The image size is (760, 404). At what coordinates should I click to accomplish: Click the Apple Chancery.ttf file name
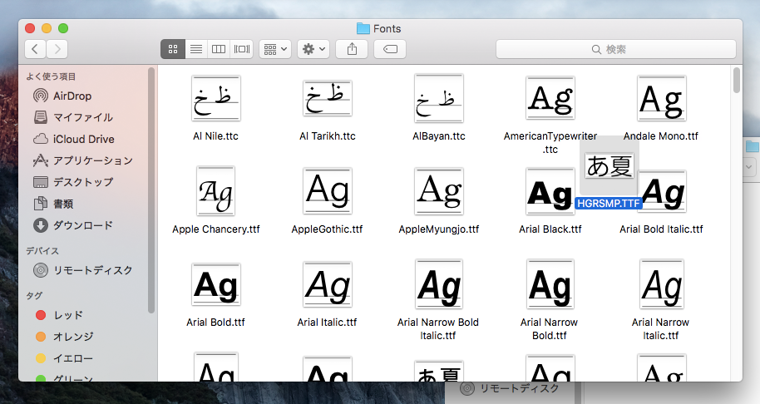216,229
